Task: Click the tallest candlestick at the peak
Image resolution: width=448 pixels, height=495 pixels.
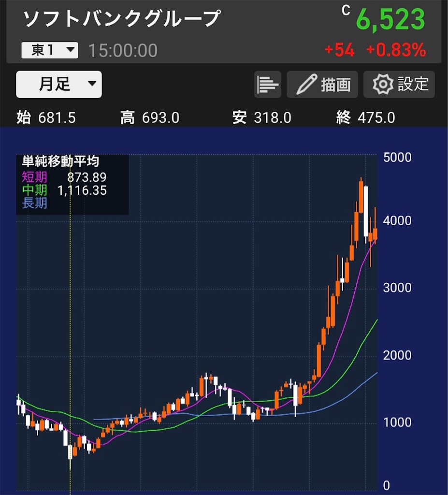Action: click(361, 196)
